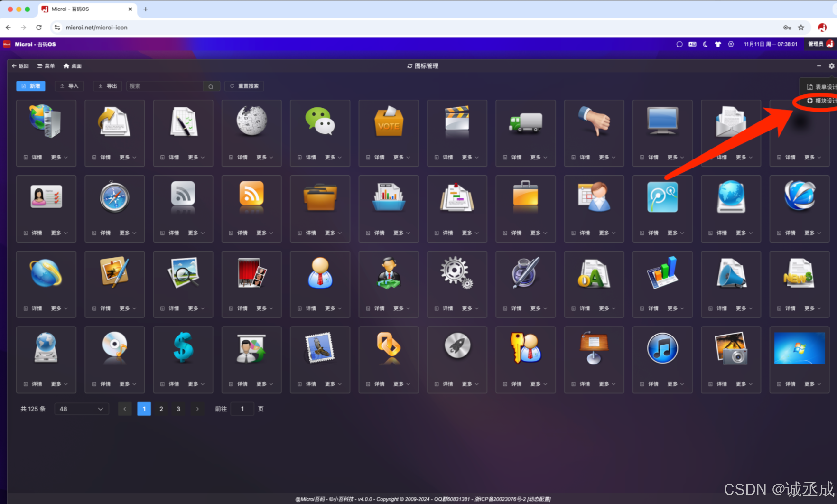The height and width of the screenshot is (504, 837).
Task: Click 返回 to go back
Action: (x=20, y=66)
